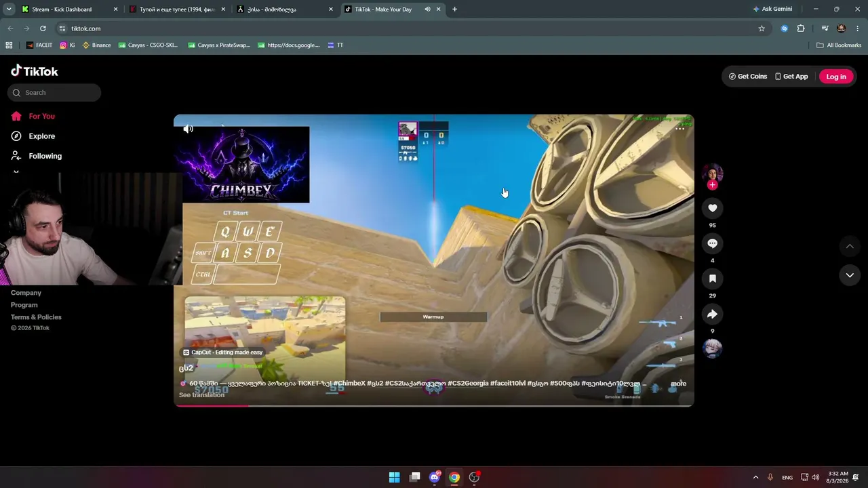This screenshot has height=488, width=868.
Task: Reload the page
Action: point(43,28)
